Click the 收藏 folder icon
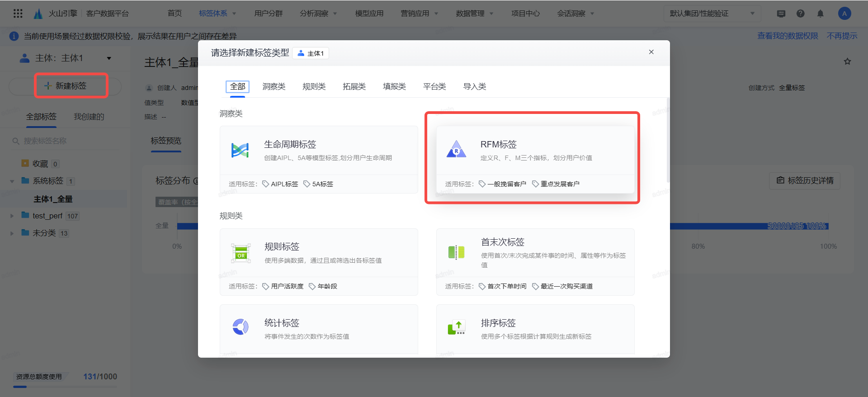Viewport: 868px width, 397px height. tap(25, 163)
